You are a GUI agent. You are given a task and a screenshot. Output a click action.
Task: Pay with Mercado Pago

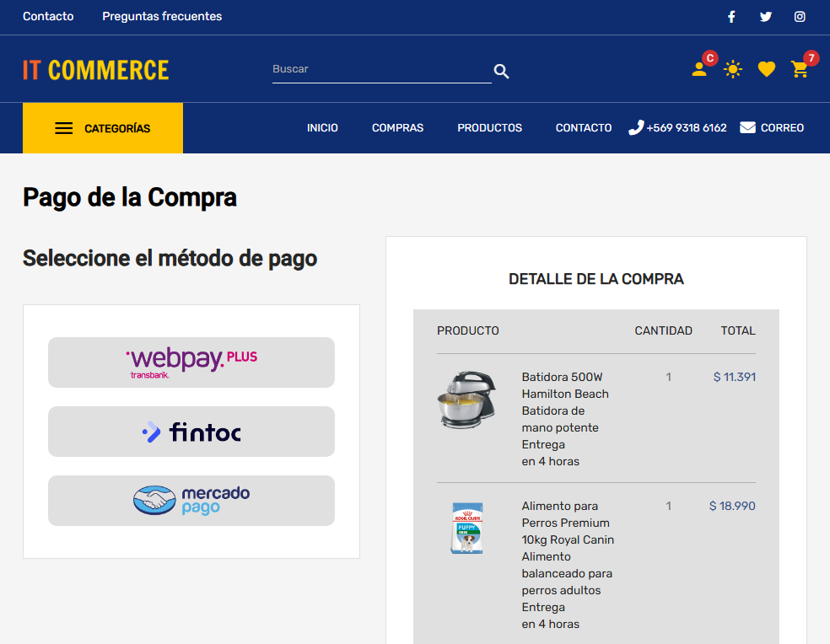point(191,501)
